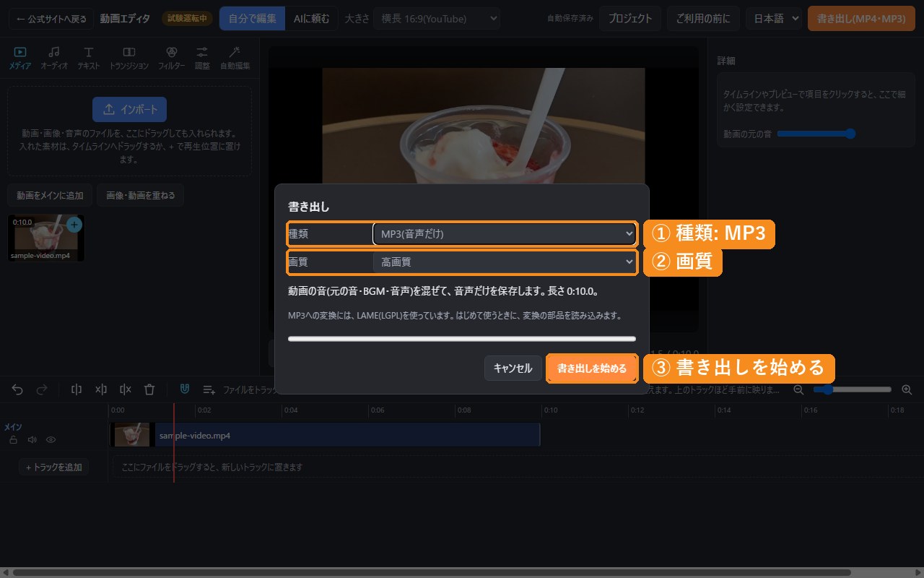Click the add-track list icon in the timeline toolbar
924x578 pixels.
209,389
